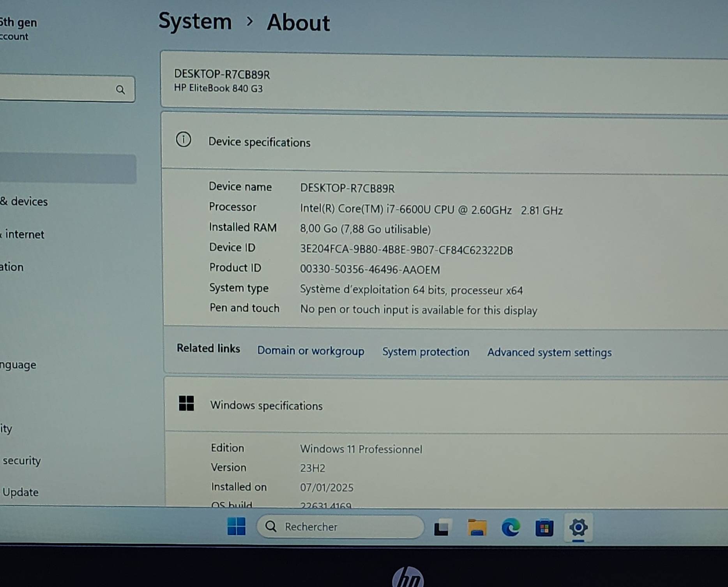Screen dimensions: 728x587
Task: Click the About page title heading
Action: point(298,23)
